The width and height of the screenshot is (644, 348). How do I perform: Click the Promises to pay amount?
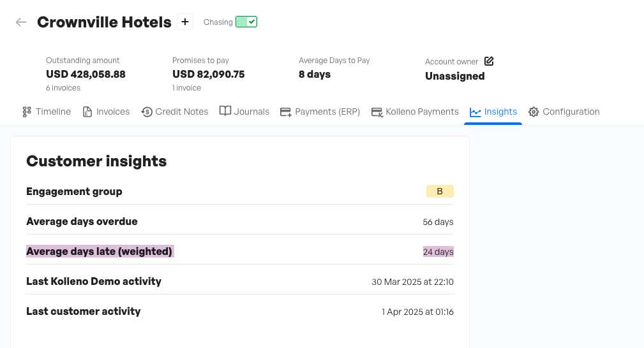click(x=209, y=74)
